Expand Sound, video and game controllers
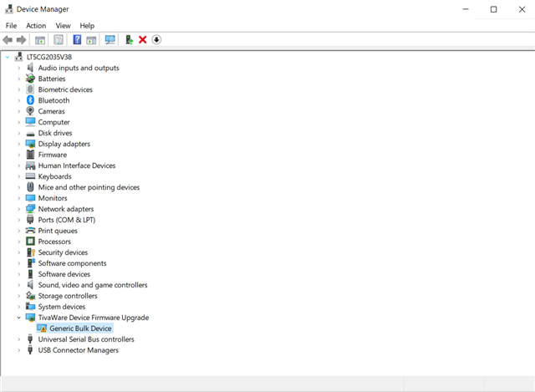Screen dimensions: 535x392 point(19,285)
